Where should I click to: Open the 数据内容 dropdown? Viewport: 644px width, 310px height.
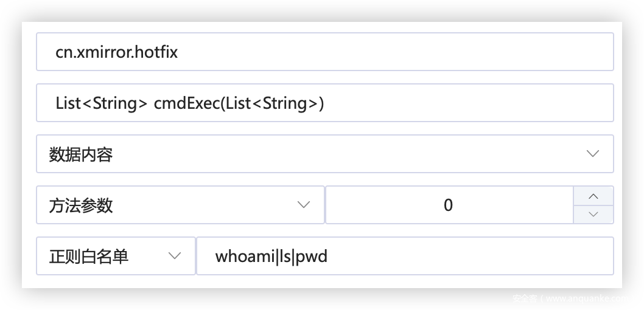pyautogui.click(x=324, y=154)
